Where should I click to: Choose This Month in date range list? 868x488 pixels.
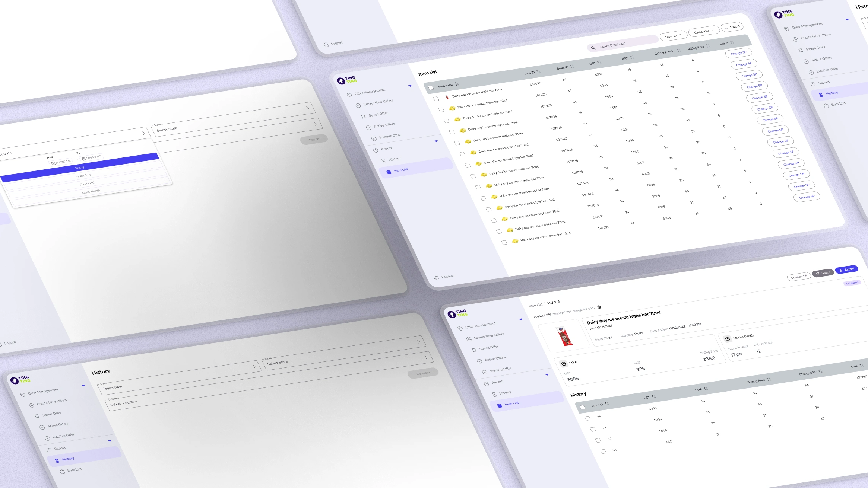pos(87,184)
